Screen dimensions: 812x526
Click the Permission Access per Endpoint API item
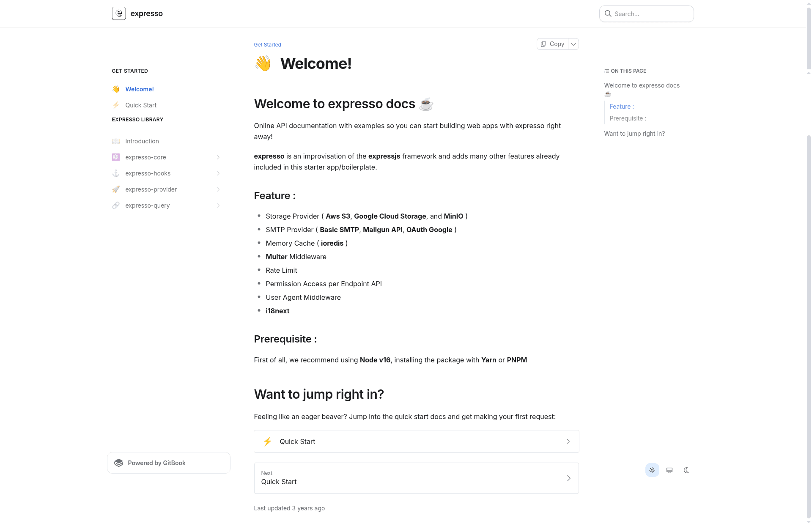(324, 284)
